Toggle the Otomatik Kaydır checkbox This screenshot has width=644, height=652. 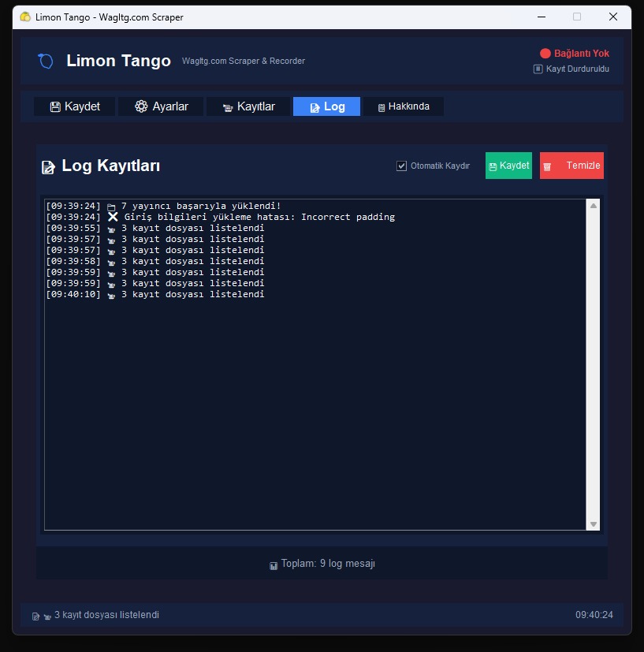click(402, 166)
